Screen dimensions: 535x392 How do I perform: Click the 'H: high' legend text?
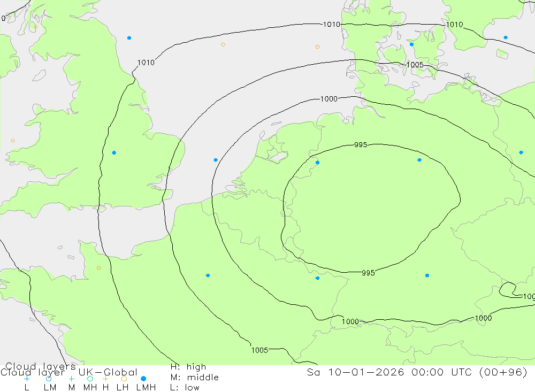tap(188, 367)
